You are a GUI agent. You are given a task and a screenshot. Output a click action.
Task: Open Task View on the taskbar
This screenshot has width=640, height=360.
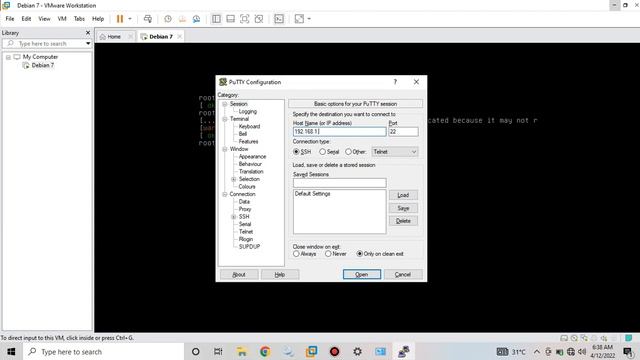click(218, 351)
